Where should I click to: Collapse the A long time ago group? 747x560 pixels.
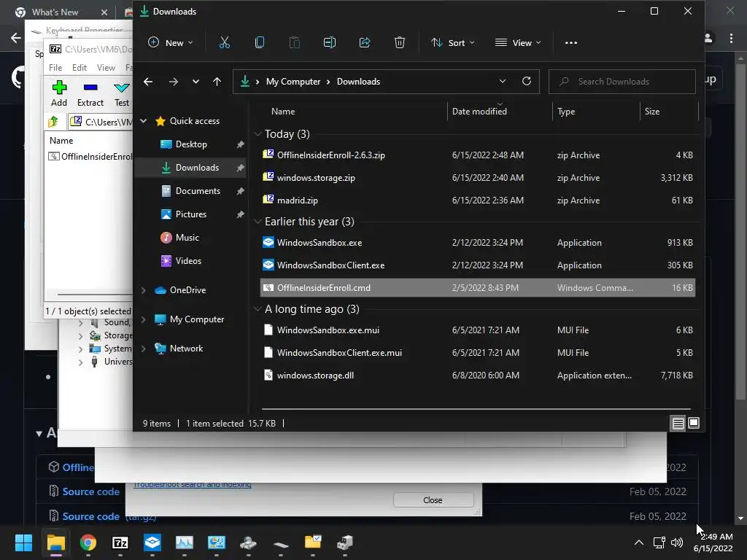click(258, 309)
